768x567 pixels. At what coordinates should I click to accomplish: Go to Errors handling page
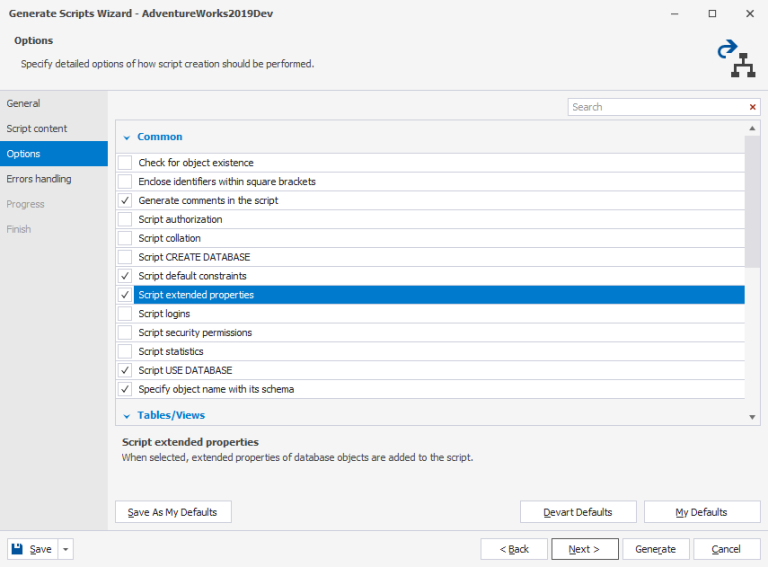coord(39,179)
